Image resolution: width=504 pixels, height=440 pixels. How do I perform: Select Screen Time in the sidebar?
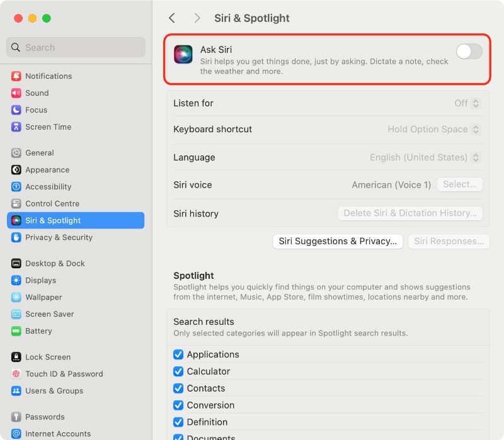click(76, 127)
